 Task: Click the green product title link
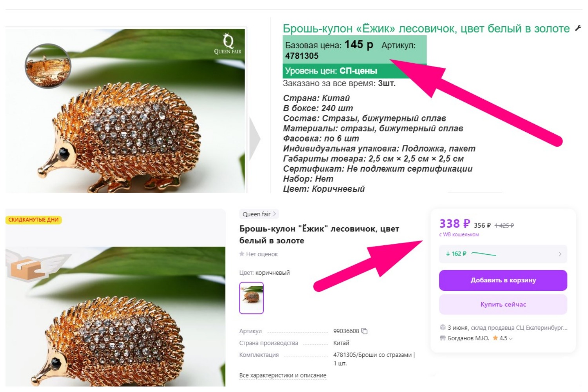426,29
